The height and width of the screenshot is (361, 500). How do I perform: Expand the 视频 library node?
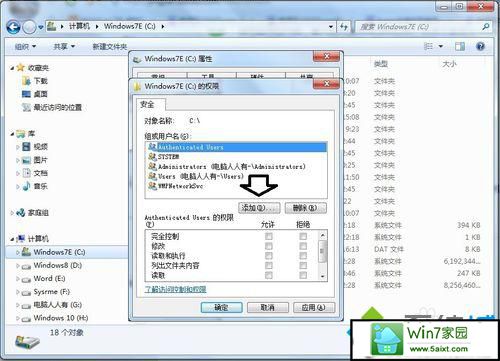click(x=18, y=147)
